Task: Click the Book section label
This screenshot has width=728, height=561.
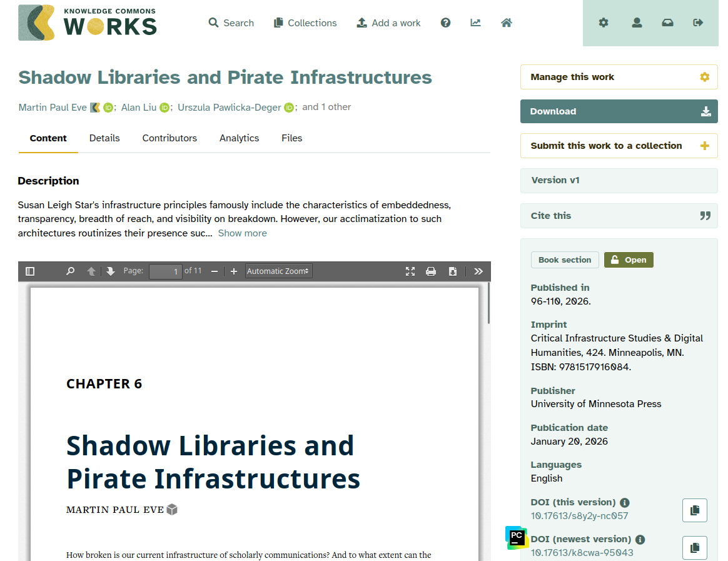Action: coord(565,260)
